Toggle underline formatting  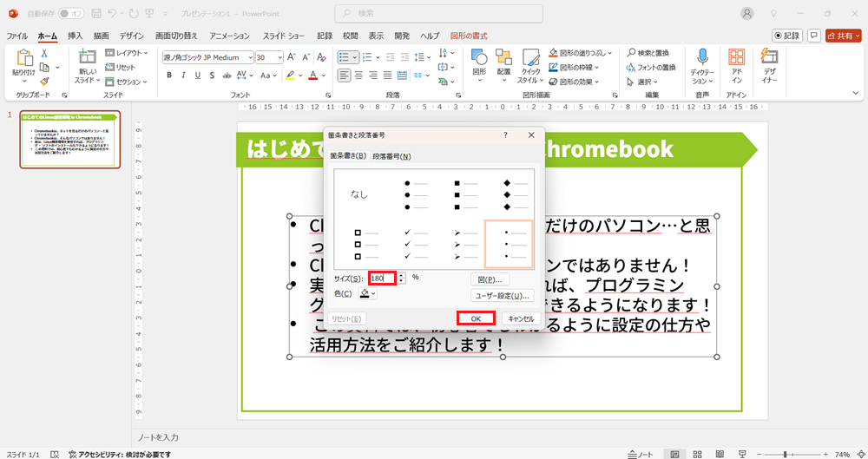coord(198,75)
